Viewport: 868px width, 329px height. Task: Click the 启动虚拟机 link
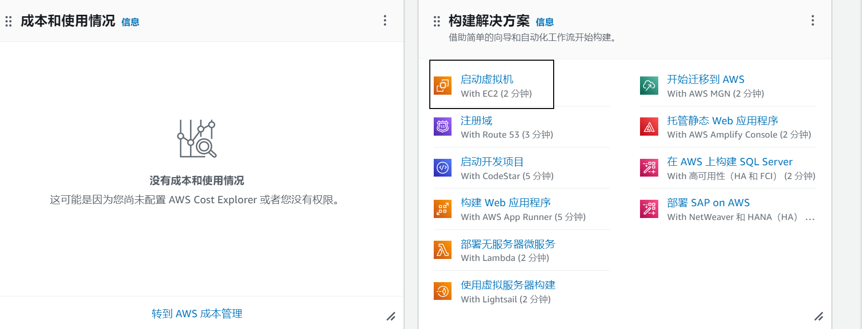487,79
